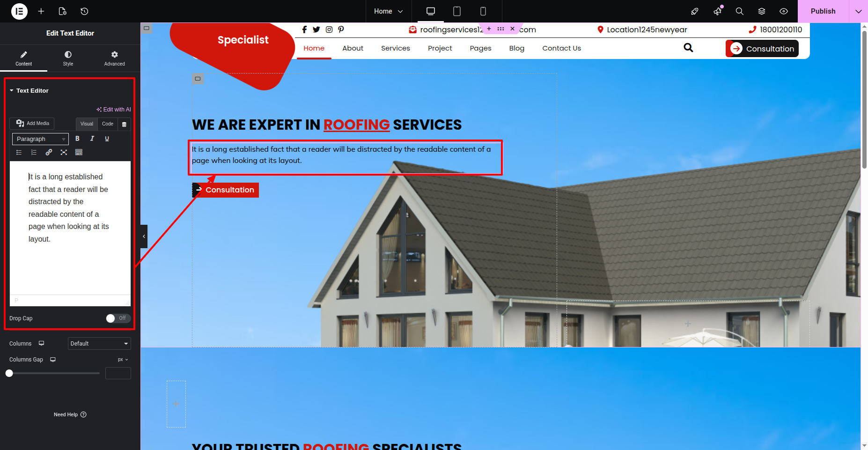Expand the Publish options arrow

click(858, 11)
